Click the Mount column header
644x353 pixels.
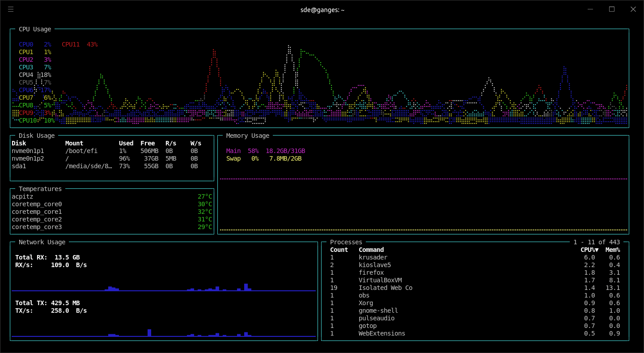(x=74, y=143)
